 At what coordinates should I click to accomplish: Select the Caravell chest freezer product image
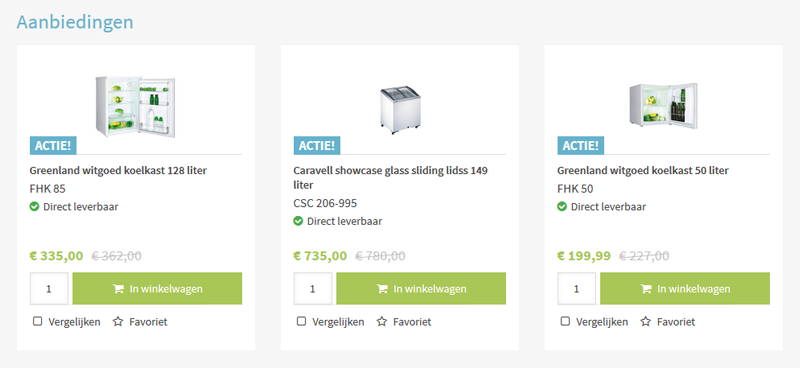point(400,109)
